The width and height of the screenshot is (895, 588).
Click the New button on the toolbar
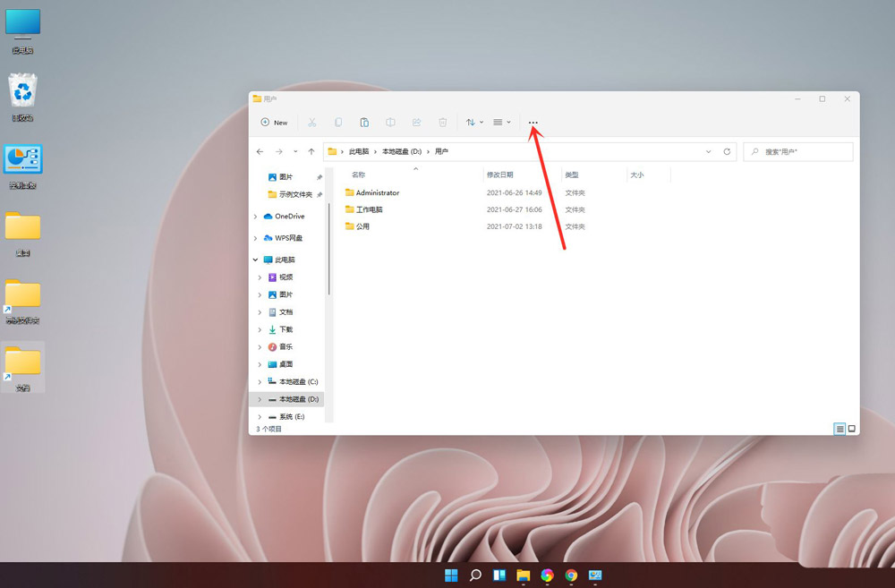274,122
